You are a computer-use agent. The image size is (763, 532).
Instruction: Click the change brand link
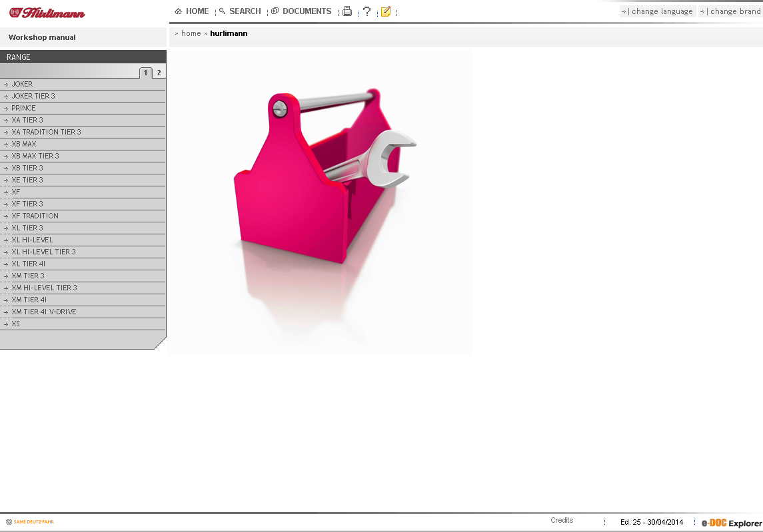730,11
